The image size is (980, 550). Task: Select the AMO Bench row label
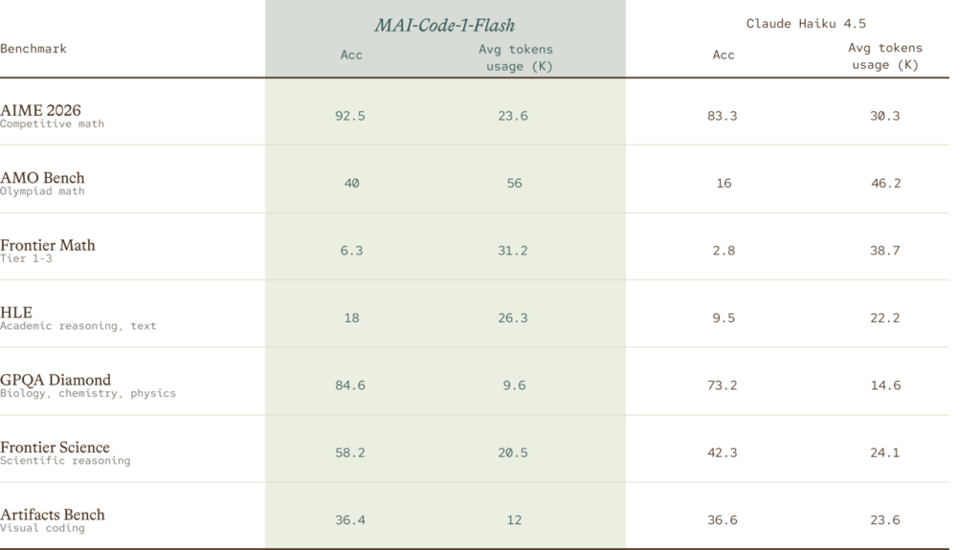tap(42, 183)
